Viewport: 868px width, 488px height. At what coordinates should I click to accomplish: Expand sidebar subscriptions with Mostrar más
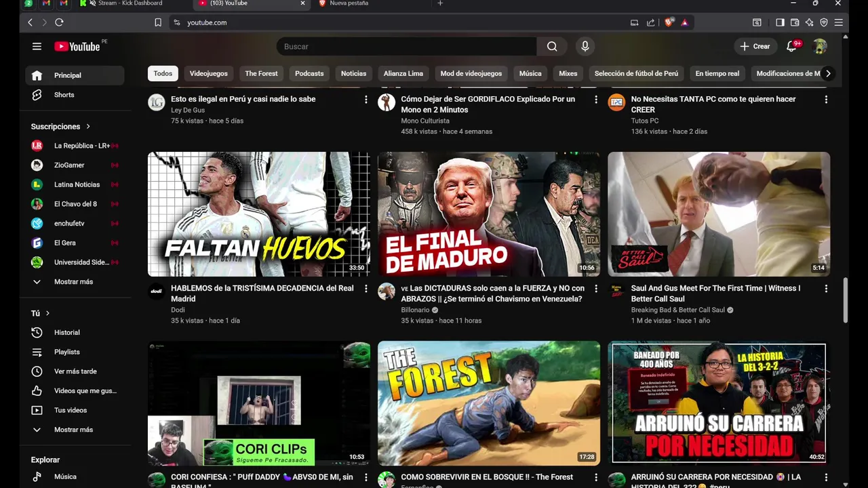tap(75, 282)
